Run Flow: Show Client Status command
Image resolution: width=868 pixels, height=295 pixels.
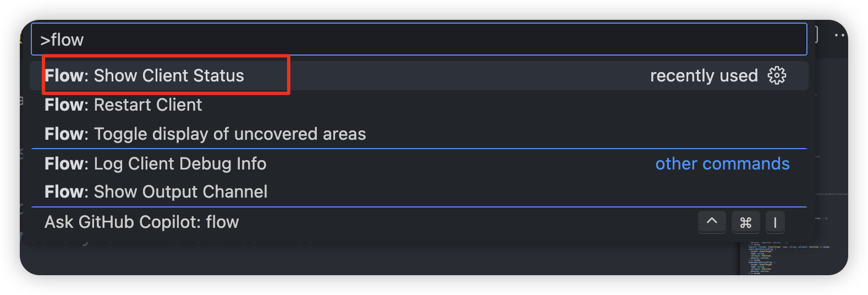[144, 75]
